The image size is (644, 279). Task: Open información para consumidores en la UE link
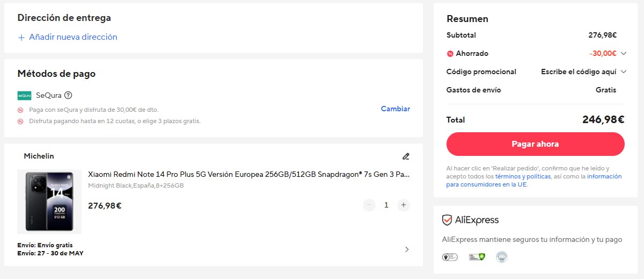pos(534,181)
